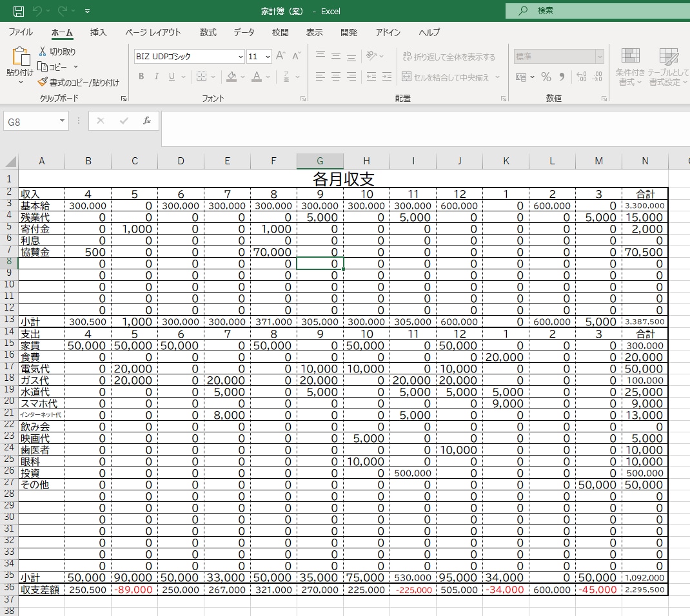Toggle Wrap Text (折り返して全体を表示する)

point(449,57)
